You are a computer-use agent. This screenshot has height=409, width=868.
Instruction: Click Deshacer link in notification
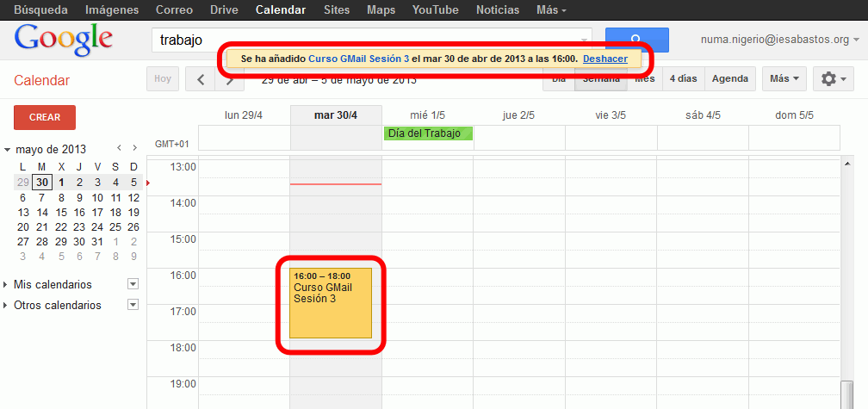click(x=605, y=58)
